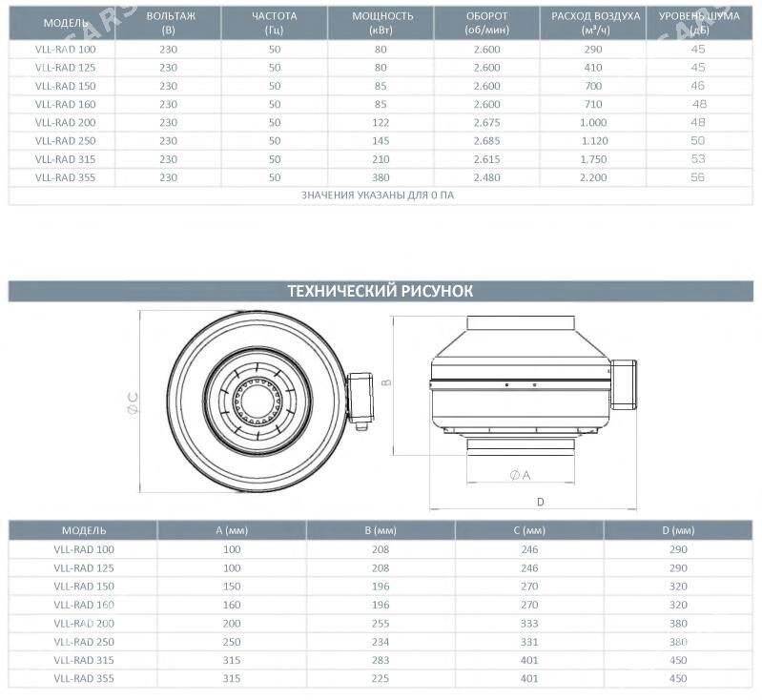This screenshot has height=700, width=762.
Task: Select the ТЕХНИЧЕСКИЙ РИСУНОК header bar
Action: (x=381, y=291)
